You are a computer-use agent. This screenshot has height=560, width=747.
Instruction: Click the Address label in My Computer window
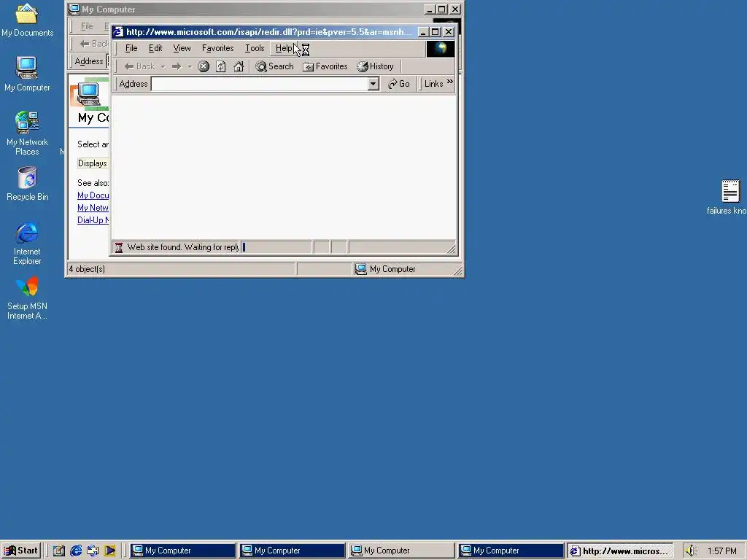(x=88, y=61)
